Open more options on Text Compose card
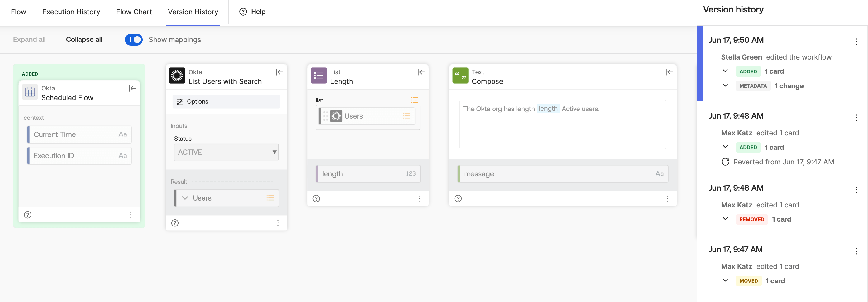 tap(667, 198)
